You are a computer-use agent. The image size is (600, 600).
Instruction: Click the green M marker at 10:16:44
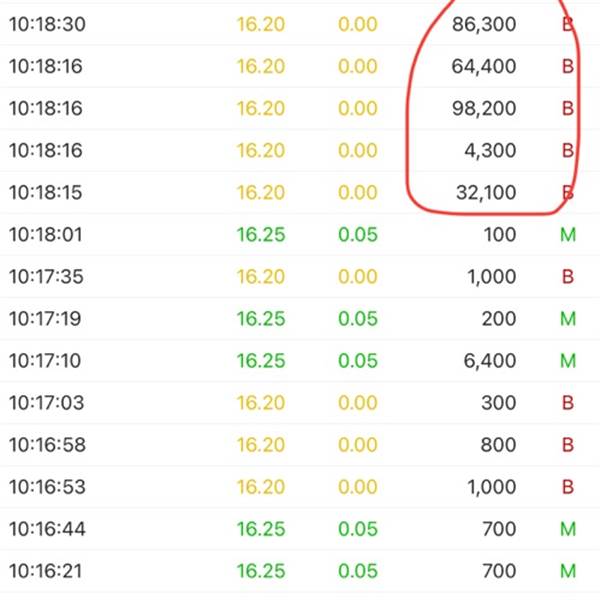[568, 529]
